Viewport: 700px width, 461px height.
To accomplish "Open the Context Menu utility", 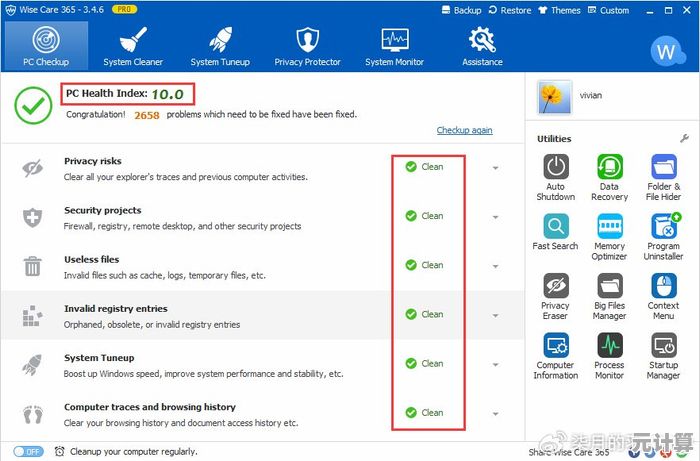I will (663, 296).
